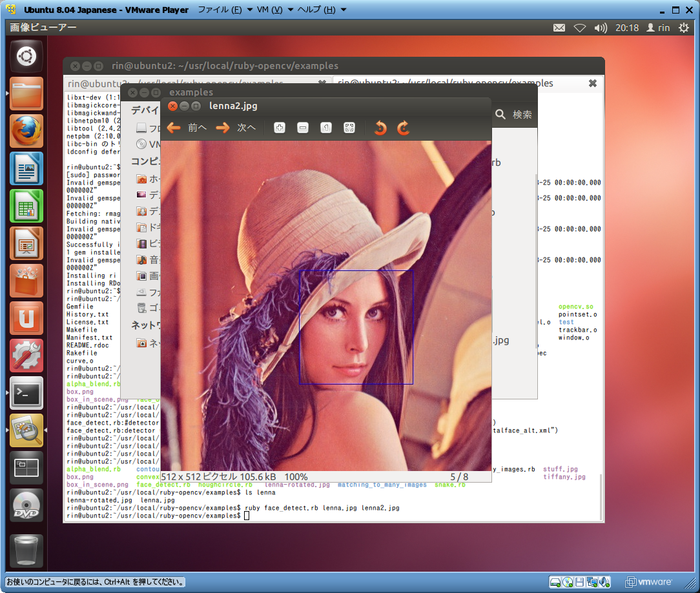Open the VMware ファイル (F) menu
Image resolution: width=700 pixels, height=593 pixels.
tap(220, 10)
